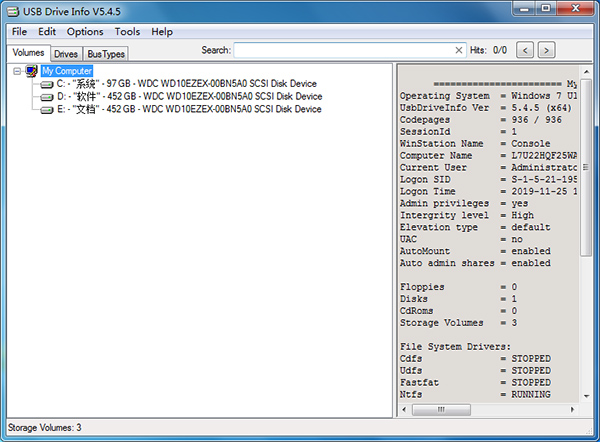The image size is (600, 442).
Task: Select the My Computer tree item
Action: [x=67, y=71]
